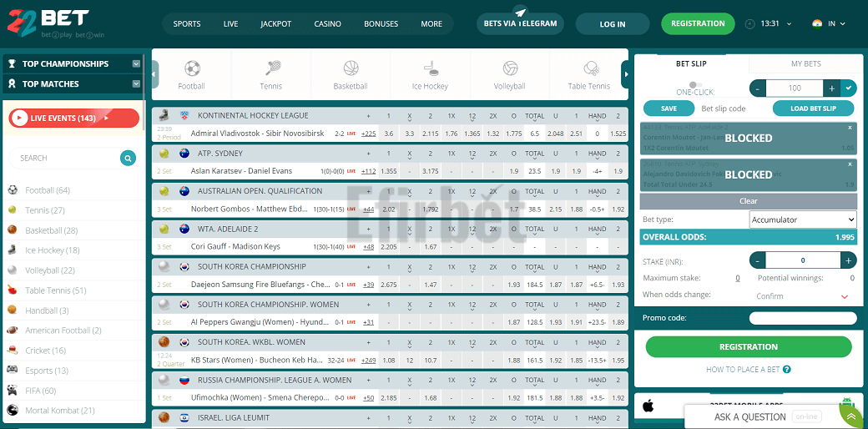The width and height of the screenshot is (868, 429).
Task: Click the Save bet slip button
Action: (669, 109)
